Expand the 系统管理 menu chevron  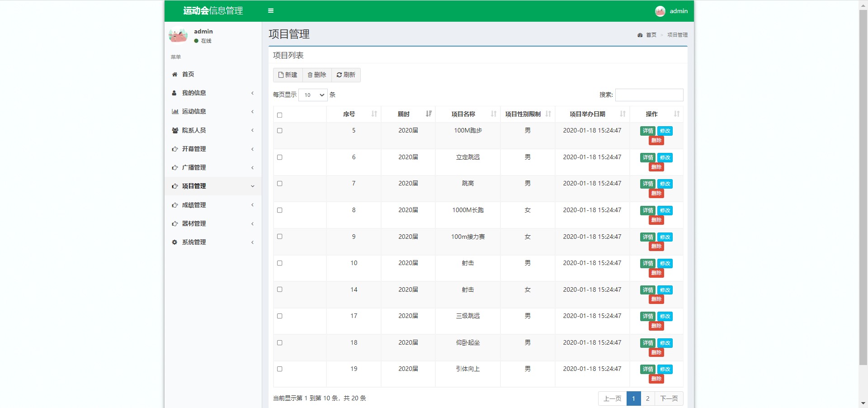(252, 242)
